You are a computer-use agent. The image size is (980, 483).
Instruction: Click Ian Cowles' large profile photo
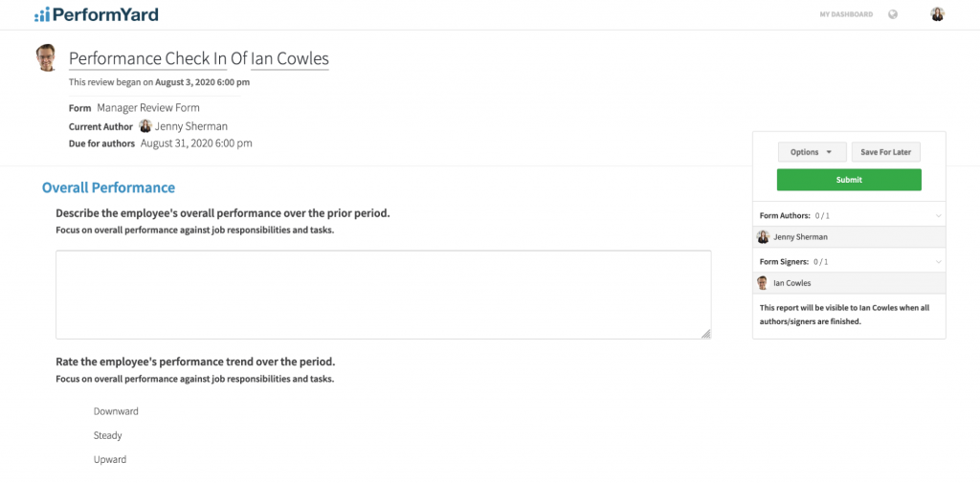(47, 58)
